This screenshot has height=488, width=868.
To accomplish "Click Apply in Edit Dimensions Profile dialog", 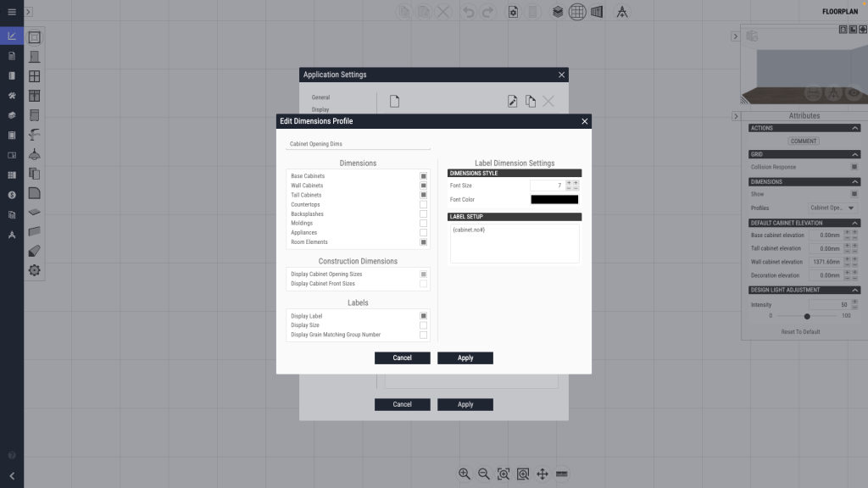I will point(465,358).
